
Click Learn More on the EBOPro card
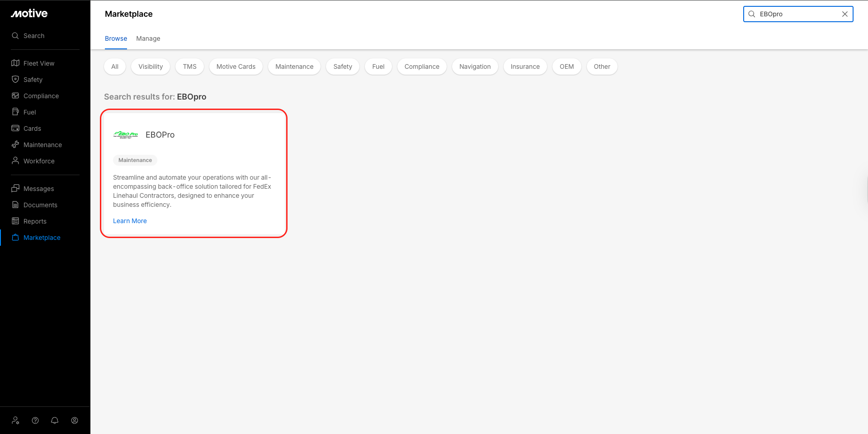pos(130,221)
